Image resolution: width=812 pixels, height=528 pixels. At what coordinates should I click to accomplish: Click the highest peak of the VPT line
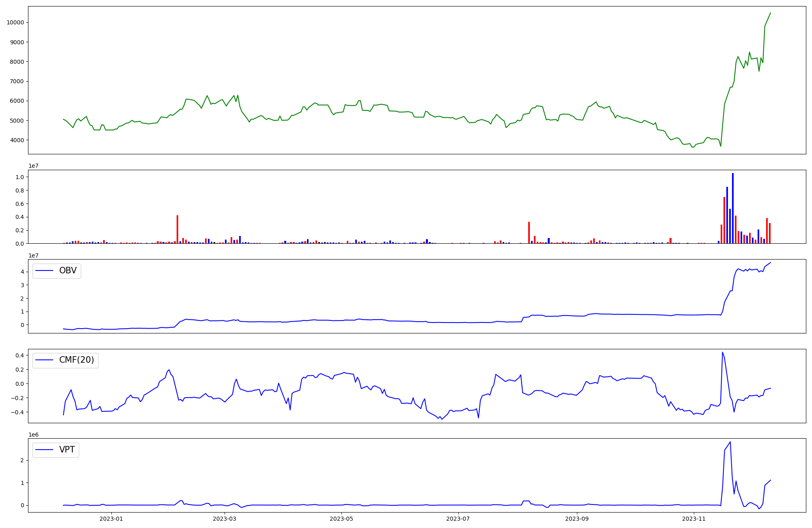coord(730,442)
